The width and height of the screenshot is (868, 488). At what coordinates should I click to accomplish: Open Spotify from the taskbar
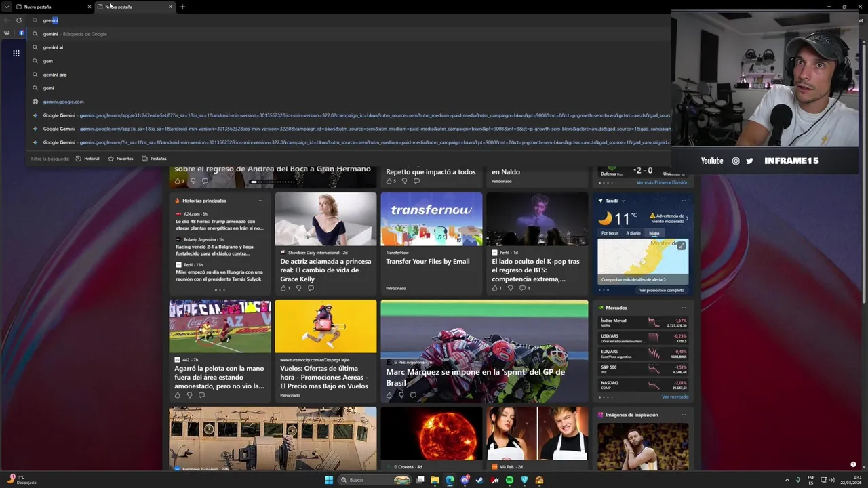point(509,480)
